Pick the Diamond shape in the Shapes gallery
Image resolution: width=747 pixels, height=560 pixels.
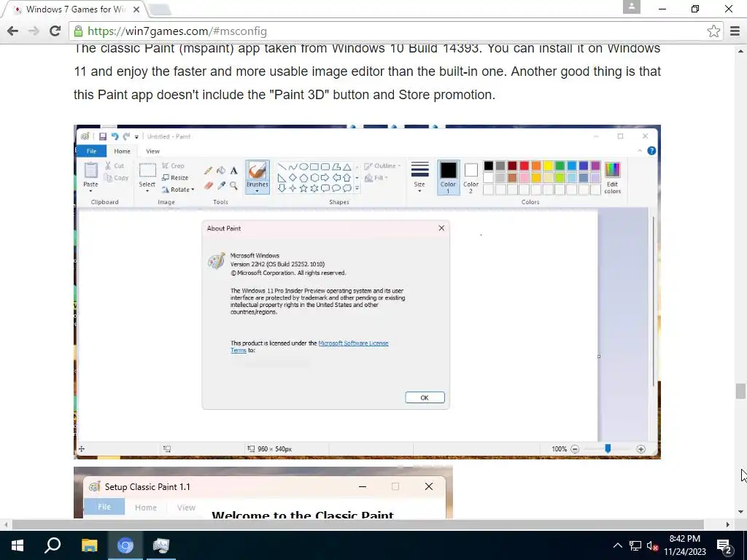click(x=293, y=178)
